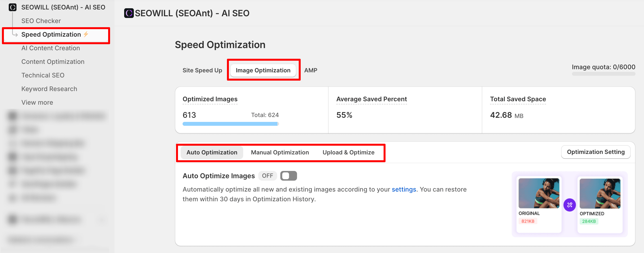Viewport: 644px width, 253px height.
Task: Expand the View more sidebar item
Action: click(x=37, y=102)
